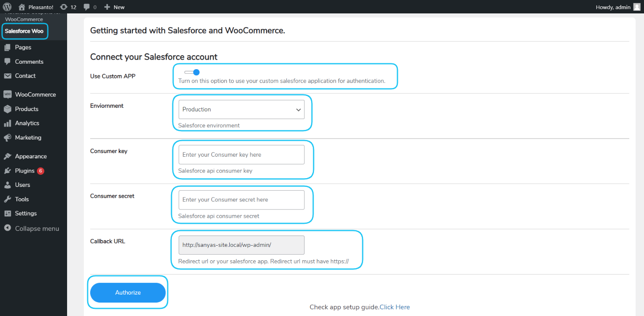Click the Authorize button

pos(128,293)
